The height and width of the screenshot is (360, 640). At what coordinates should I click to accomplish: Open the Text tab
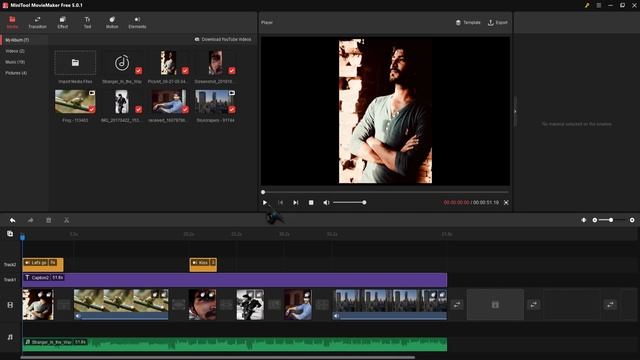(x=87, y=22)
